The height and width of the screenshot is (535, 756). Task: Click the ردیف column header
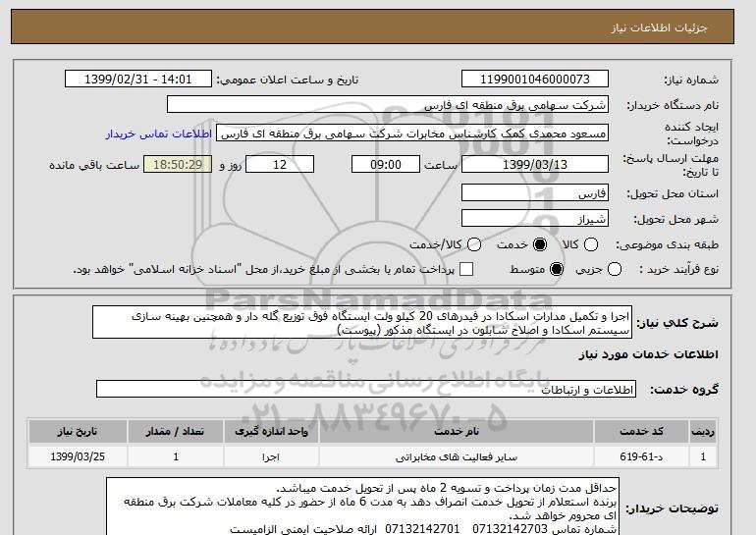(x=703, y=431)
